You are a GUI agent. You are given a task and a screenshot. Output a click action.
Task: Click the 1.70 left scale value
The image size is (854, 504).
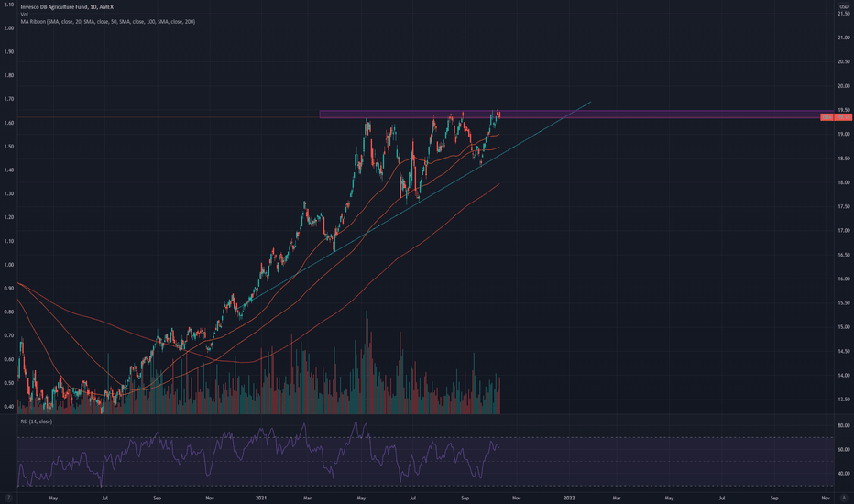(x=9, y=99)
